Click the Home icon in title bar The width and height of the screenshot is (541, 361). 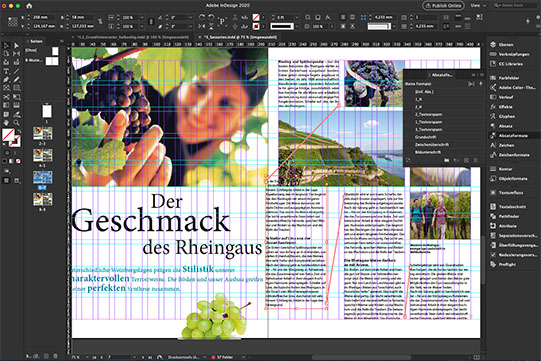click(29, 6)
